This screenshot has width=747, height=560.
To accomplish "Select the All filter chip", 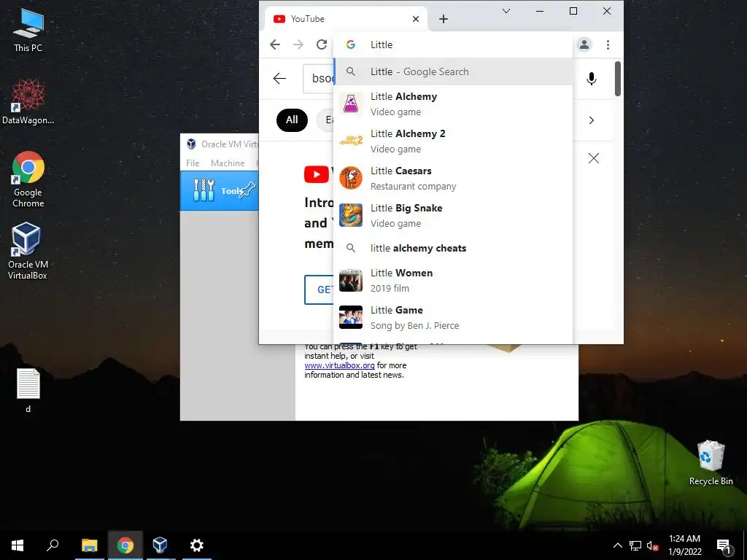I will coord(292,120).
